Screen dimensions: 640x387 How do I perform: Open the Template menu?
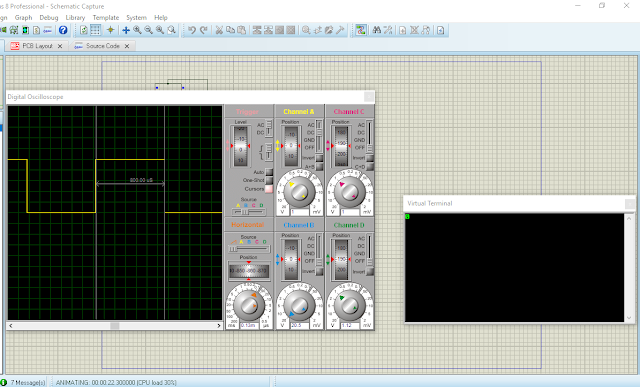[x=106, y=18]
